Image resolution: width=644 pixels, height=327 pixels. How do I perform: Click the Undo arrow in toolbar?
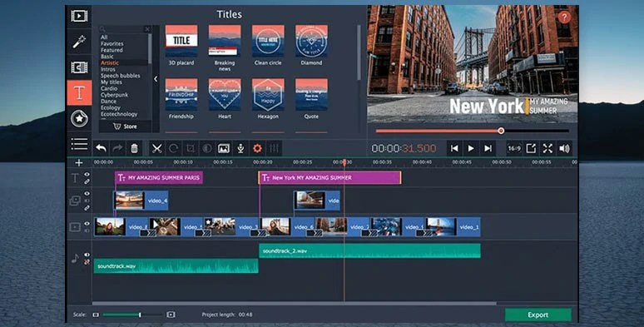coord(101,148)
